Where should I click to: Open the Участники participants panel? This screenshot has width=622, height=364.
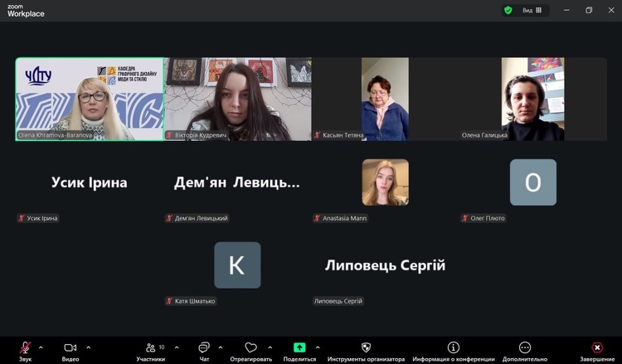tap(151, 347)
